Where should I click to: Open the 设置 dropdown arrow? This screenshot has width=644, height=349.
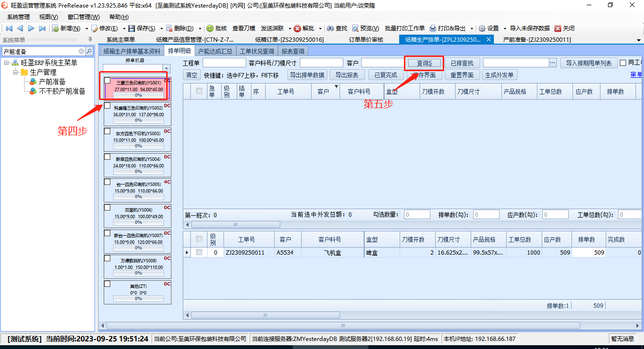coord(505,28)
